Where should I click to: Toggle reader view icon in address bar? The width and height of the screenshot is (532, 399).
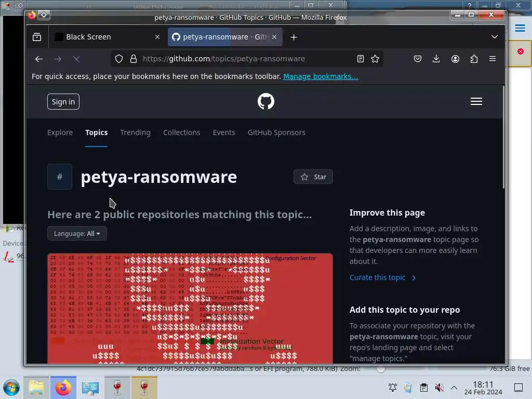361,59
